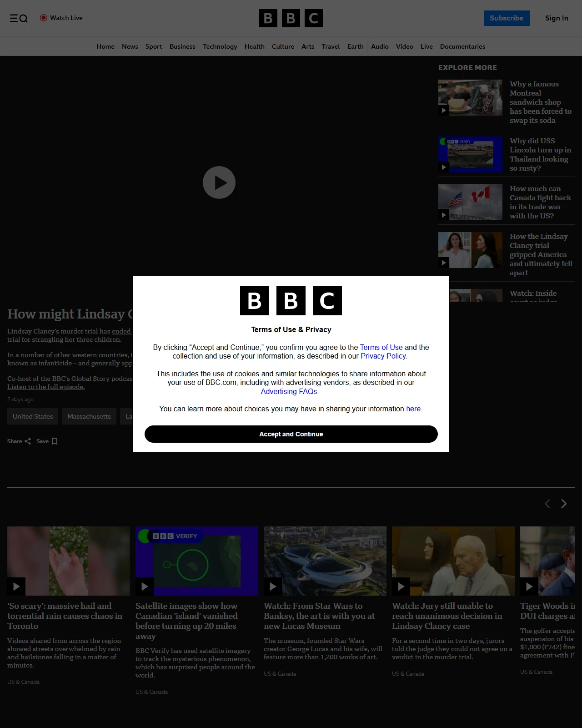
Task: Open the Terms of Use link
Action: click(x=381, y=347)
